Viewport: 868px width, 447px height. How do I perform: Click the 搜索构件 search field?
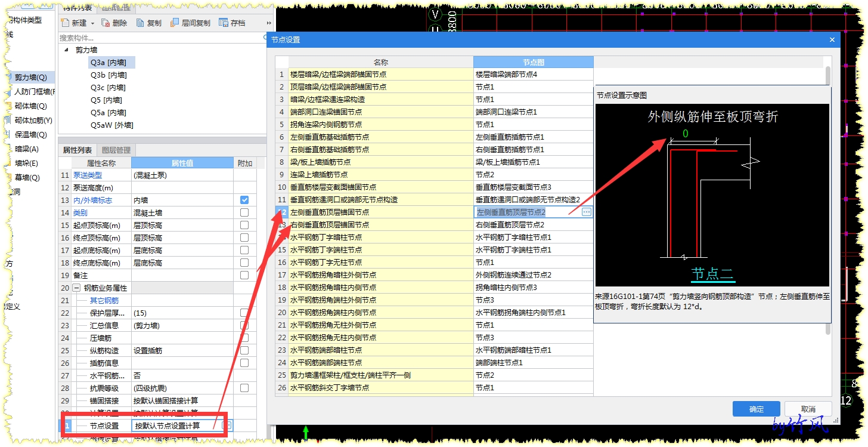(161, 38)
